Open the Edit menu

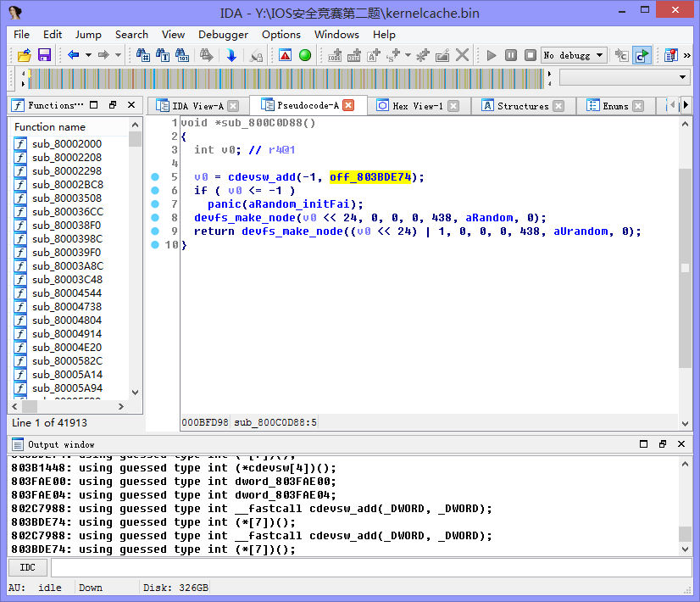(53, 35)
